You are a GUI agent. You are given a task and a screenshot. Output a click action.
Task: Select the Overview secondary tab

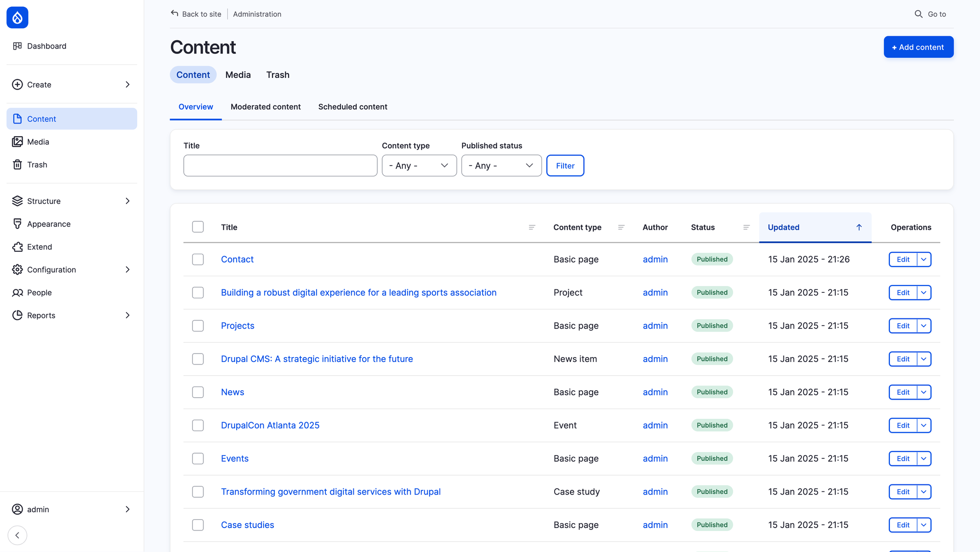click(196, 107)
